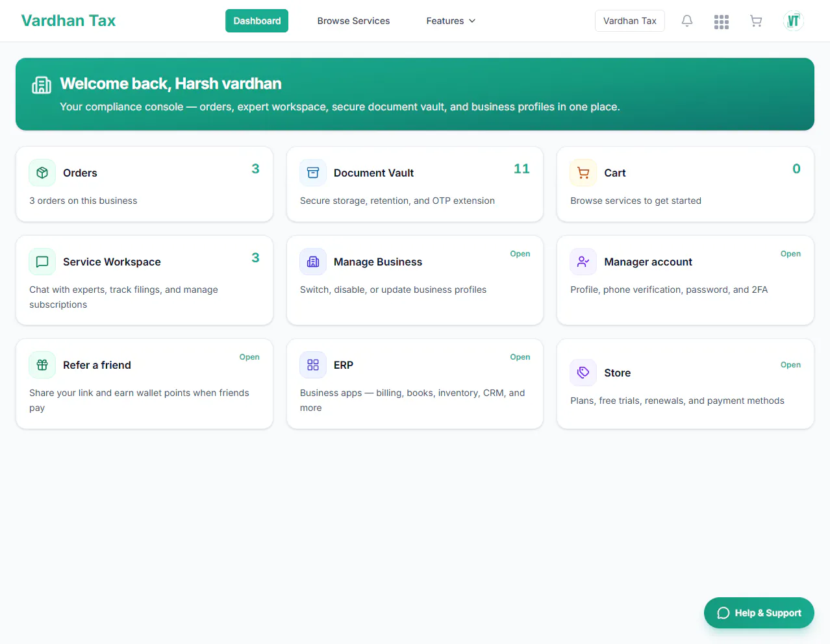The width and height of the screenshot is (830, 644).
Task: Click the Vardhan Tax logo
Action: [x=68, y=21]
